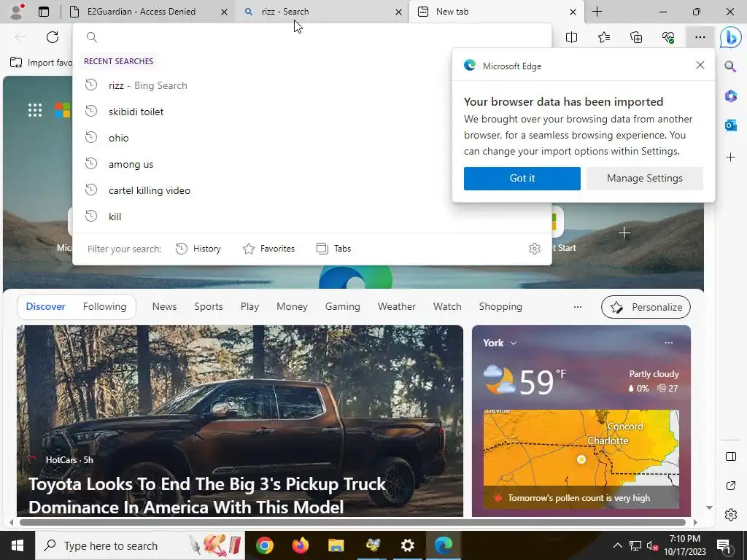Screen dimensions: 747x560
Task: Open Settings and more ellipsis menu
Action: 700,37
